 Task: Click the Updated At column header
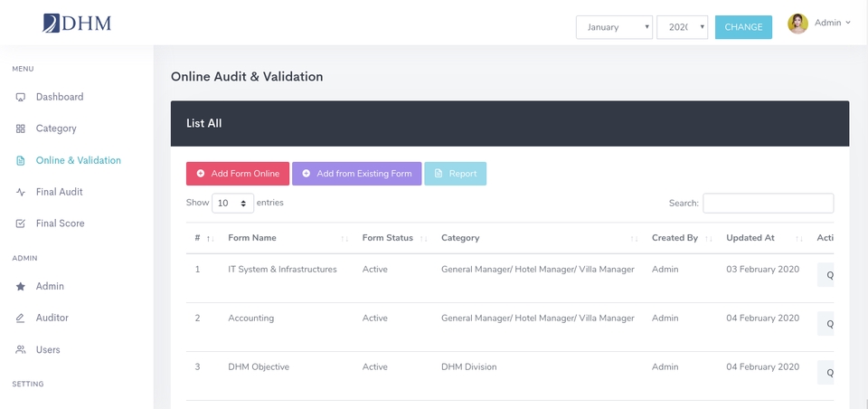[x=750, y=238]
